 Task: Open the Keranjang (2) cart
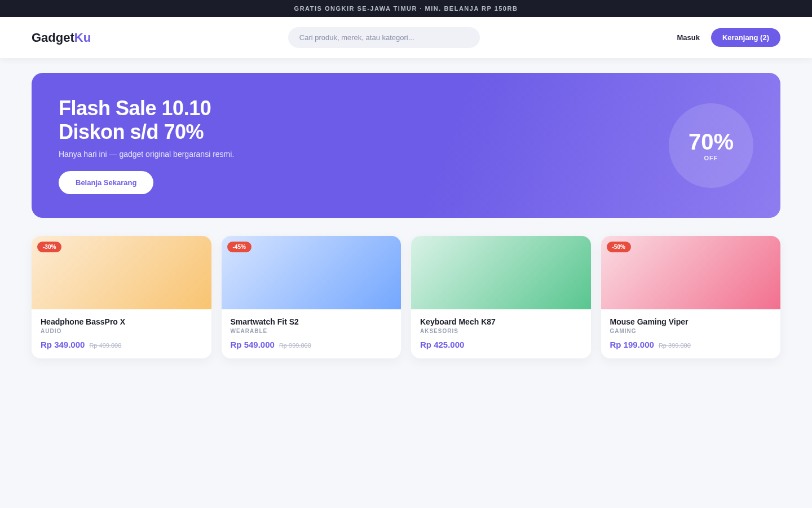pos(745,38)
